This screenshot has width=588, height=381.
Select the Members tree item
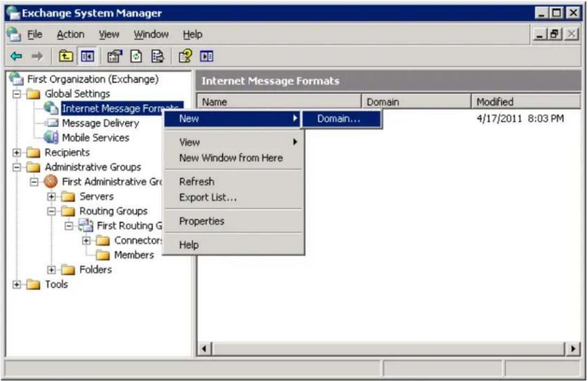(x=134, y=255)
